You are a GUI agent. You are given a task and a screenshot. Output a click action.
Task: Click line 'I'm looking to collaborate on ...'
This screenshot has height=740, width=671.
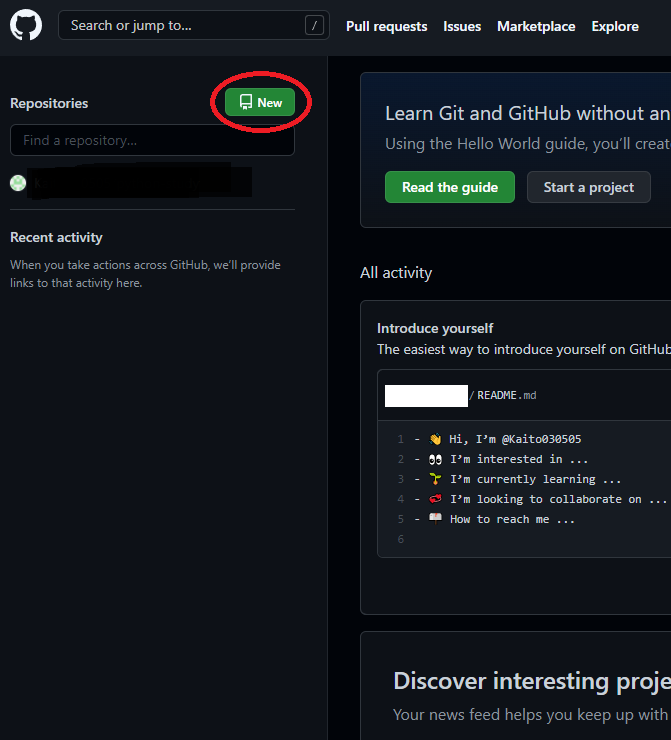558,499
